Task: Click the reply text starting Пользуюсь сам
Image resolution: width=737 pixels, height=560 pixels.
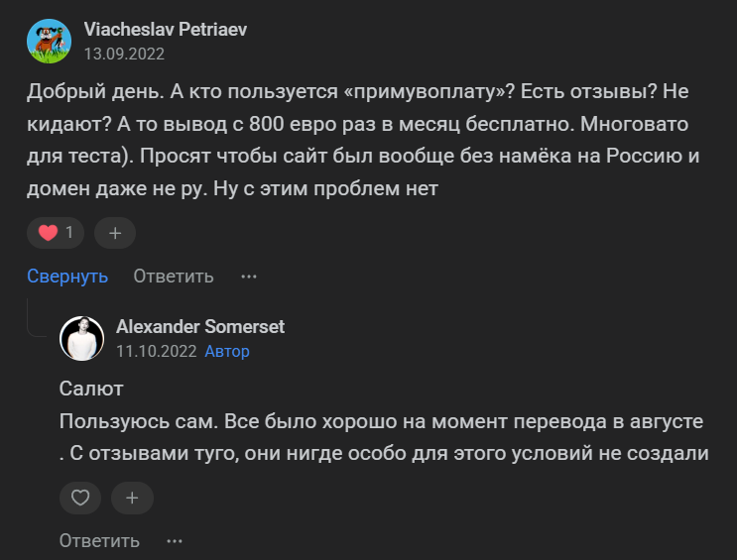Action: pyautogui.click(x=382, y=437)
